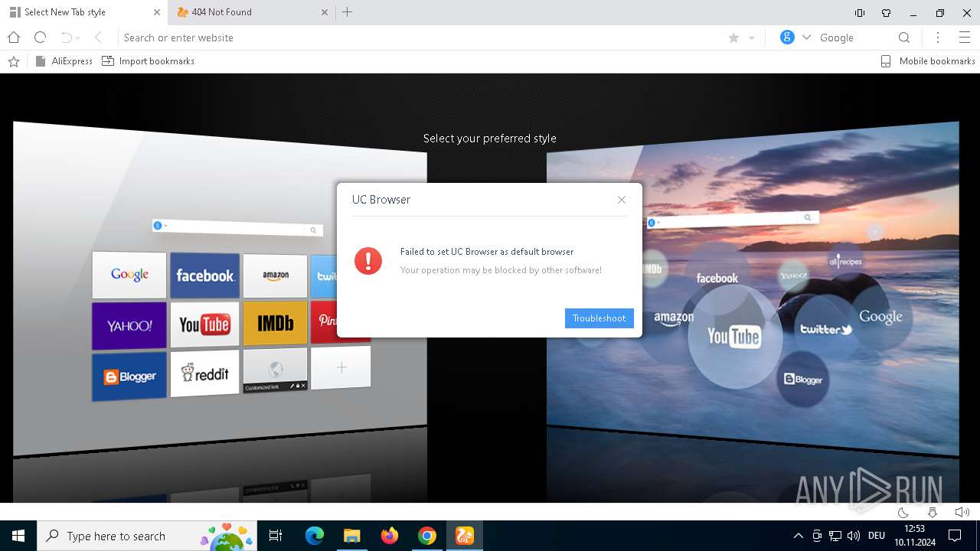Open the Windows Start menu

18,536
